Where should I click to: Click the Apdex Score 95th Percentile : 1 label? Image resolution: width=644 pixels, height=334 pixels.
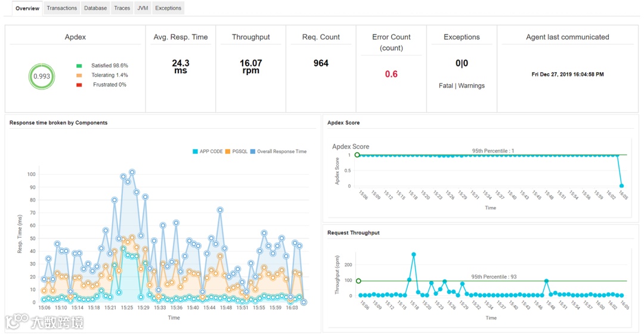point(493,151)
